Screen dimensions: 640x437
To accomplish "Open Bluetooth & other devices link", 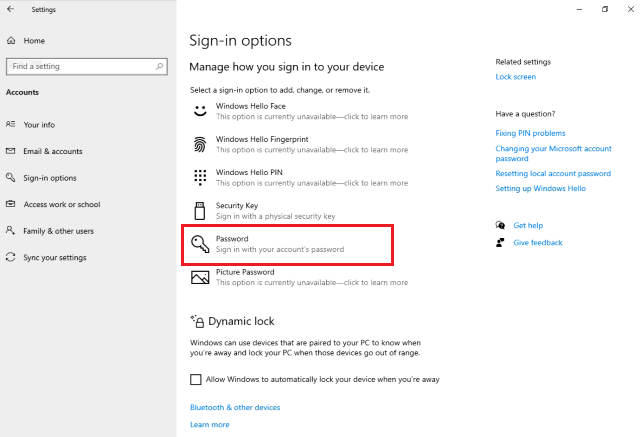I will [x=235, y=408].
